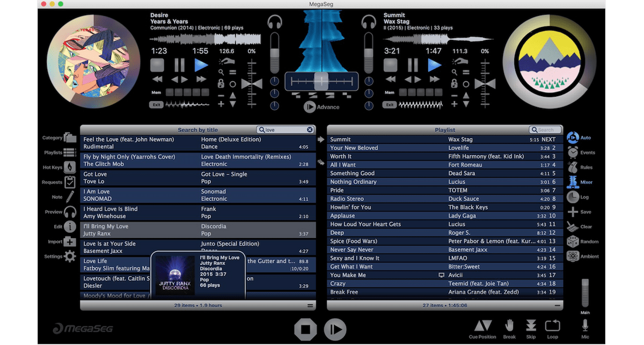Screen dimensions: 644x345
Task: Click the Clear broom icon
Action: pos(573,226)
